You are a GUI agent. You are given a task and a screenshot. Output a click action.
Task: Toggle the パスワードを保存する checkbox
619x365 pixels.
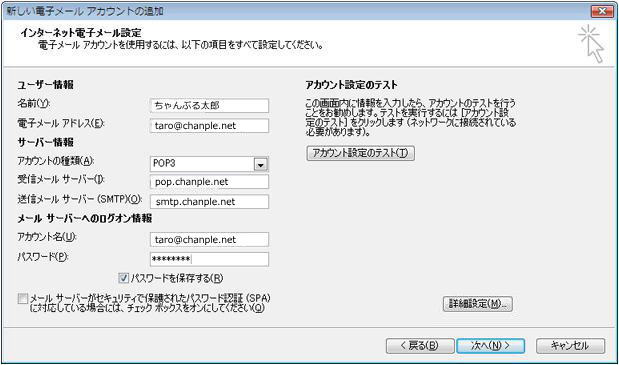click(x=124, y=278)
